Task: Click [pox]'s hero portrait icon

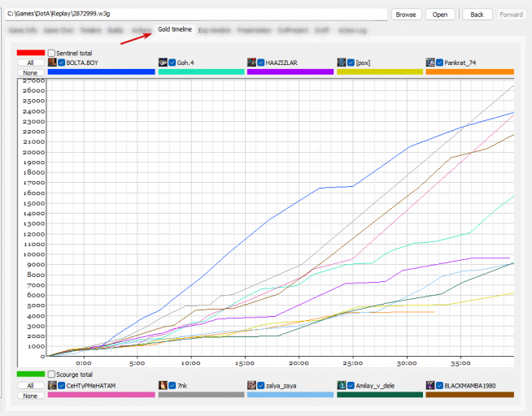Action: click(x=342, y=63)
